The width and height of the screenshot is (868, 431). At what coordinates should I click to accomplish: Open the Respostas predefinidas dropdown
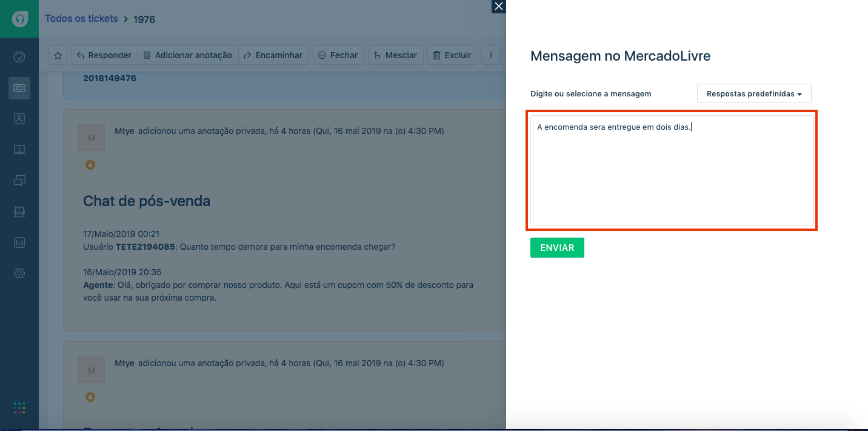[754, 94]
